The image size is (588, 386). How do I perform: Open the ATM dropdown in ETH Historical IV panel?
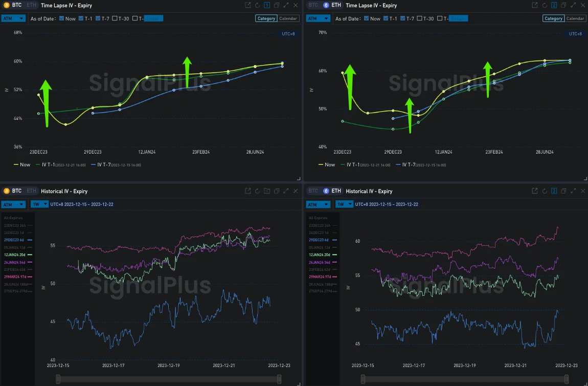[318, 204]
